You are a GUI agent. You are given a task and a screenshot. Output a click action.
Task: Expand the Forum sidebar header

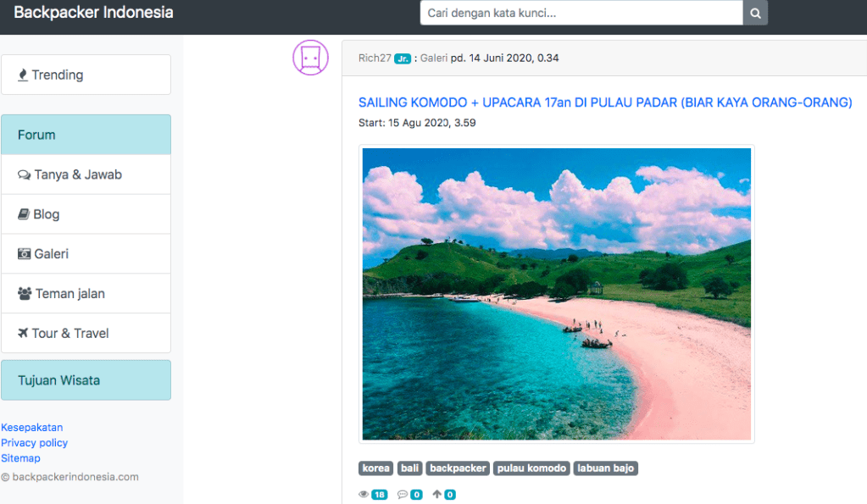coord(86,135)
